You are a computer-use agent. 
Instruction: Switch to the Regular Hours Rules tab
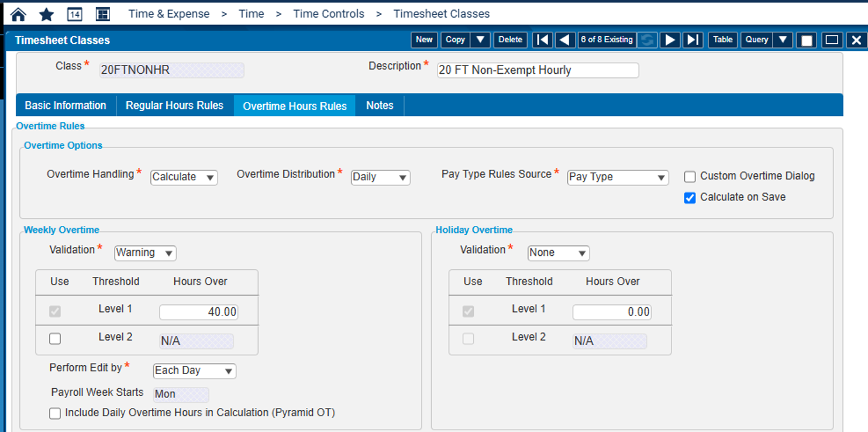pos(174,105)
